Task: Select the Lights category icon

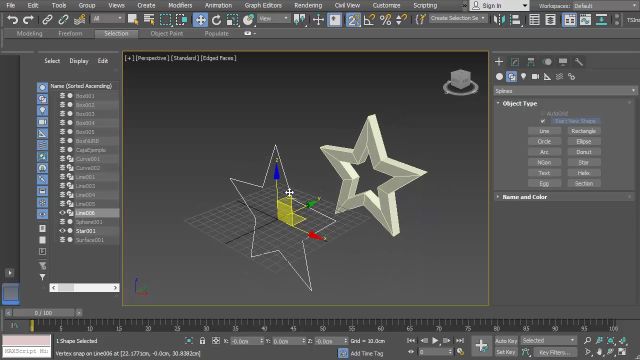Action: (523, 76)
